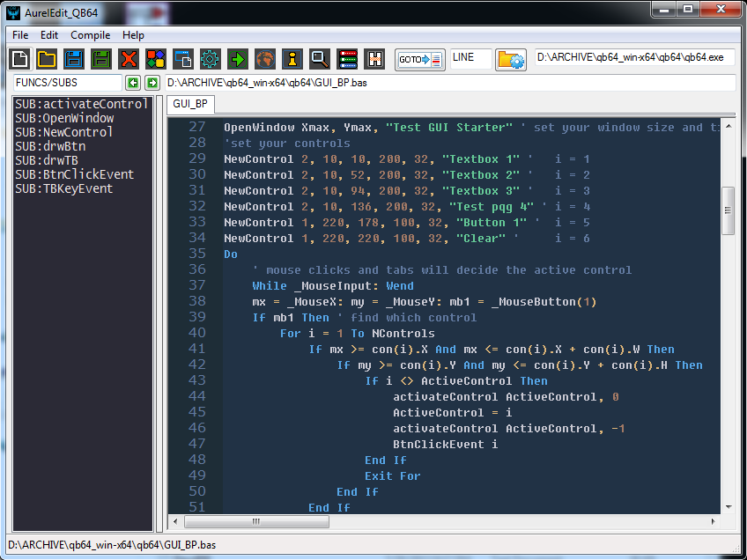Click the green floppy disk save-as icon
The height and width of the screenshot is (560, 747).
101,60
